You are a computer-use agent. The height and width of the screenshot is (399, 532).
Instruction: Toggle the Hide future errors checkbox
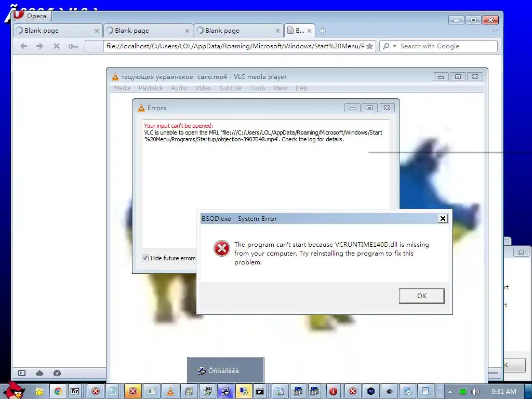click(145, 258)
